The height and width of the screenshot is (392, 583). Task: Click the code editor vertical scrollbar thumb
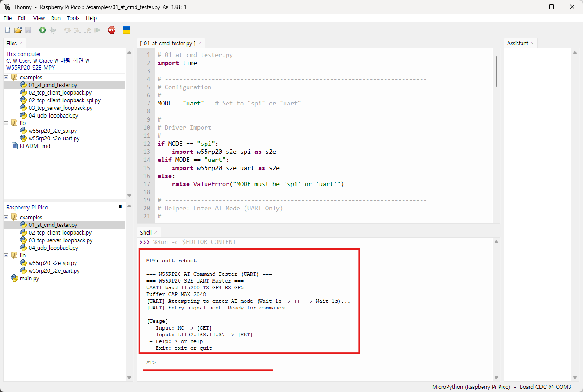pyautogui.click(x=496, y=71)
